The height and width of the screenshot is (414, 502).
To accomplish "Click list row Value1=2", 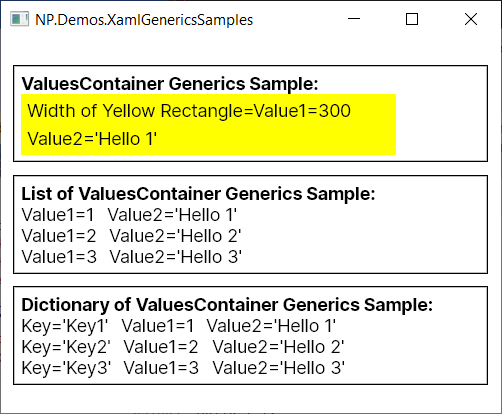I will 132,236.
